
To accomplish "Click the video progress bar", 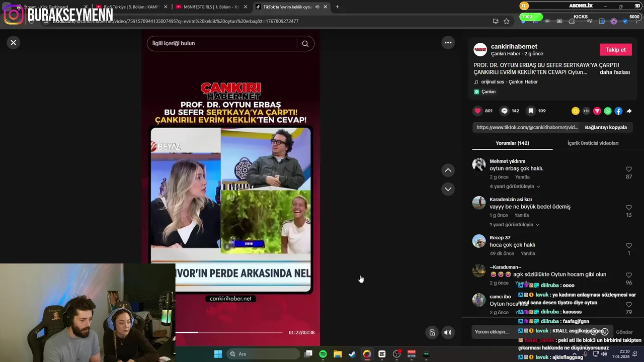I will point(229,332).
